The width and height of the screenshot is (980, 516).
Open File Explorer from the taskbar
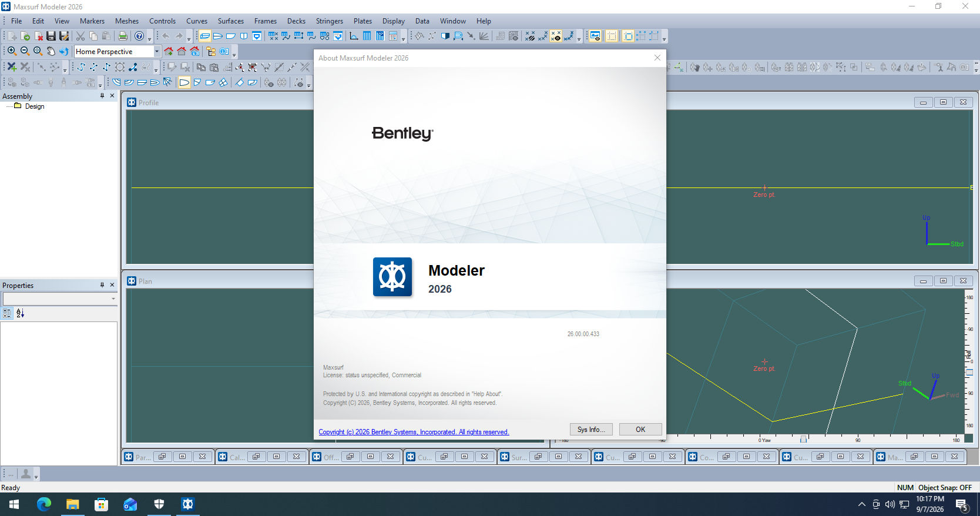[x=72, y=504]
